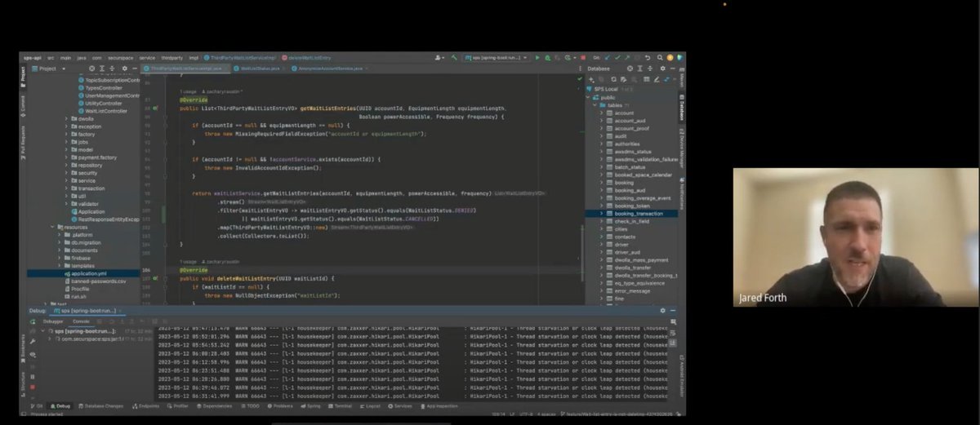This screenshot has height=425, width=980.
Task: Open the WaitListController class in the Project tree
Action: [x=105, y=111]
